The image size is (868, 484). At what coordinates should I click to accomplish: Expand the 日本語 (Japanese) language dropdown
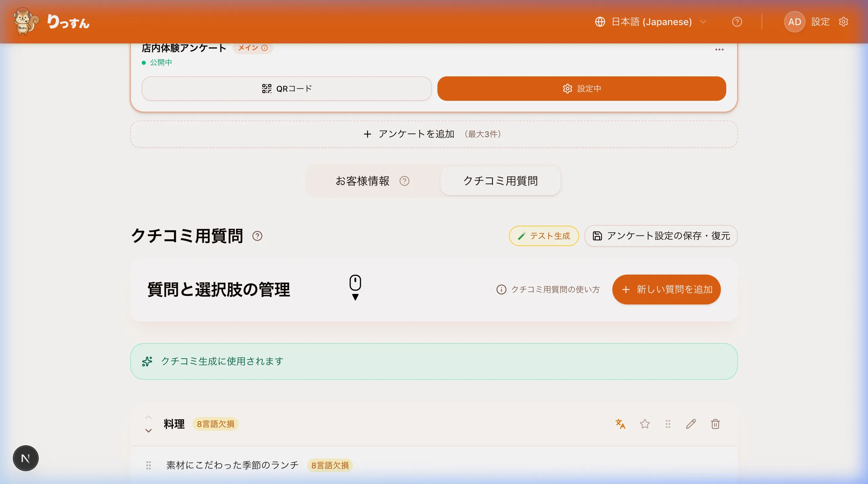[651, 22]
